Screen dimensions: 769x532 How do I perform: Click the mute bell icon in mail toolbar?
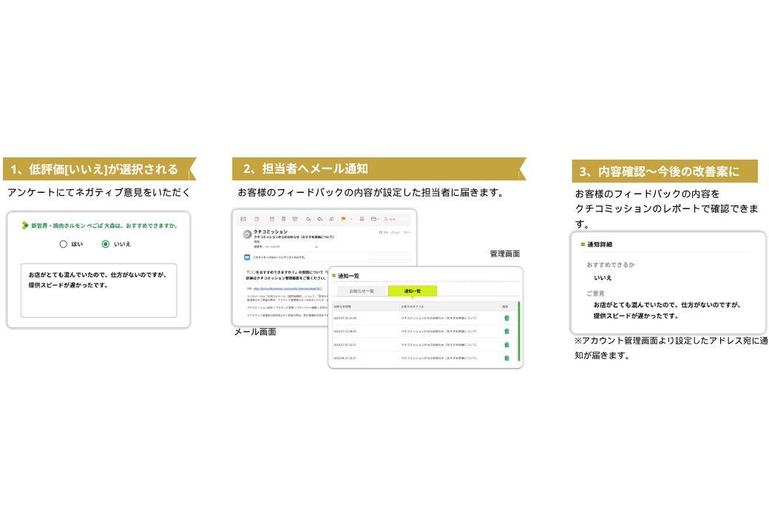click(x=362, y=219)
